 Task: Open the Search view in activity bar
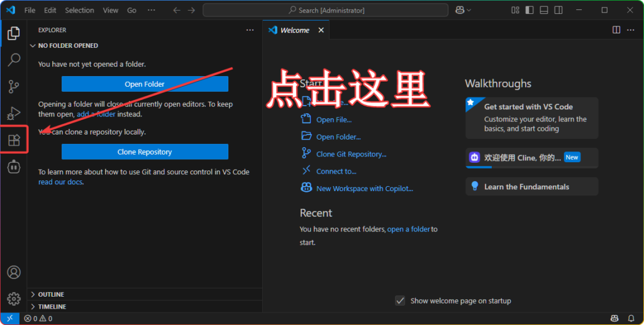pyautogui.click(x=14, y=60)
